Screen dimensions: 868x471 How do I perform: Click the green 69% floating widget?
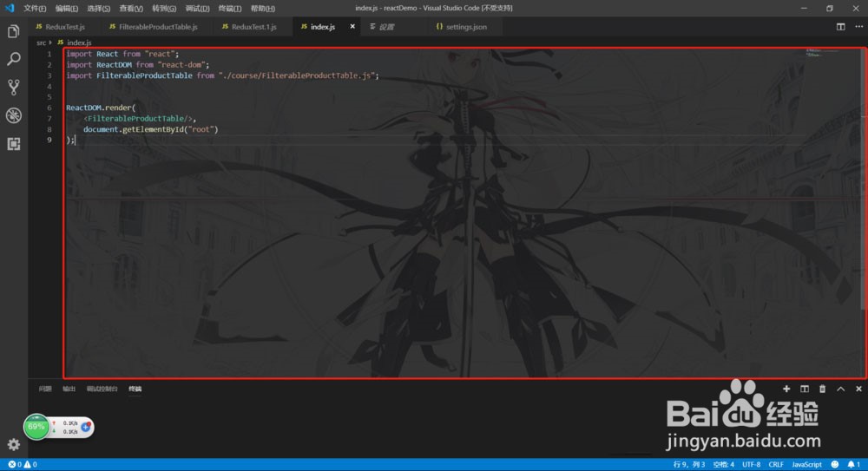[36, 427]
